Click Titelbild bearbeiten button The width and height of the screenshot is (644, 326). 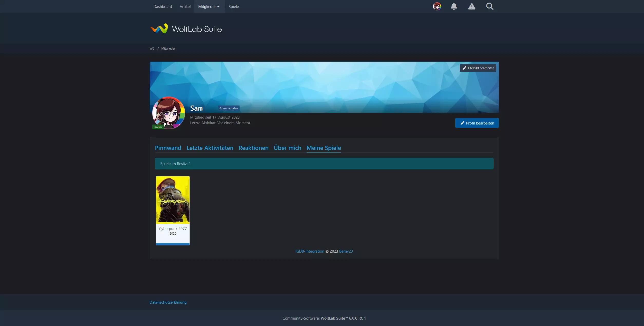478,68
